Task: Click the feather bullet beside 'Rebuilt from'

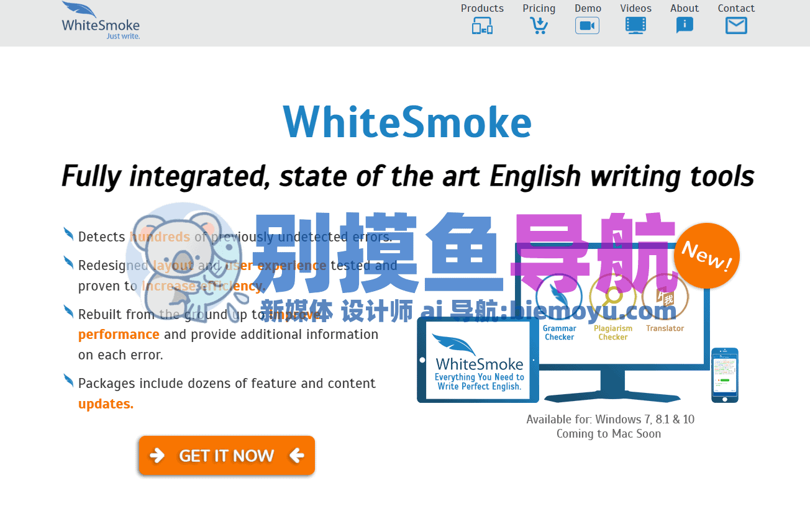Action: point(68,311)
